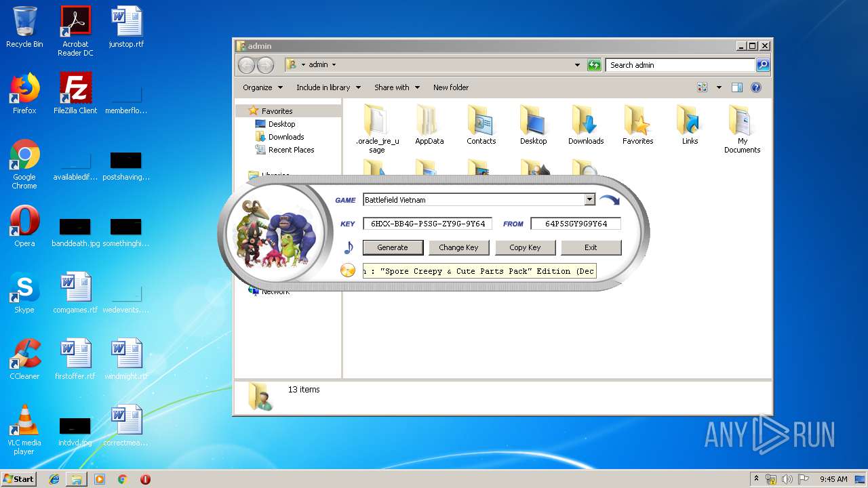
Task: Click the change view icon in Explorer
Action: tap(703, 87)
